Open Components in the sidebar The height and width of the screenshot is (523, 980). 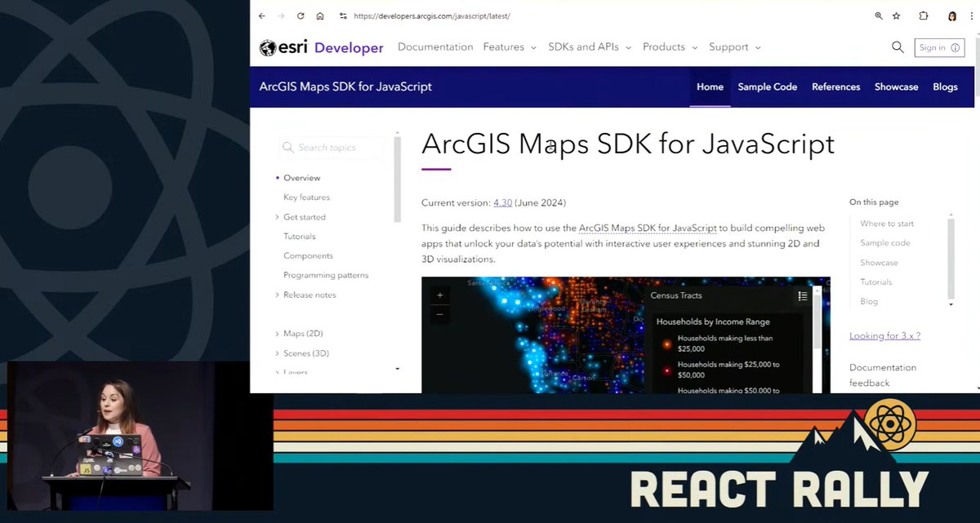tap(308, 256)
